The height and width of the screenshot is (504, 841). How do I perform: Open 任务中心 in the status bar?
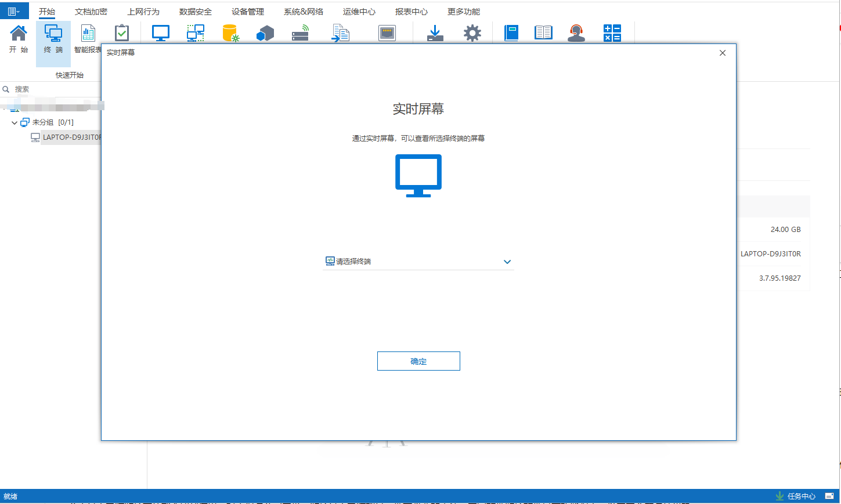(x=802, y=496)
